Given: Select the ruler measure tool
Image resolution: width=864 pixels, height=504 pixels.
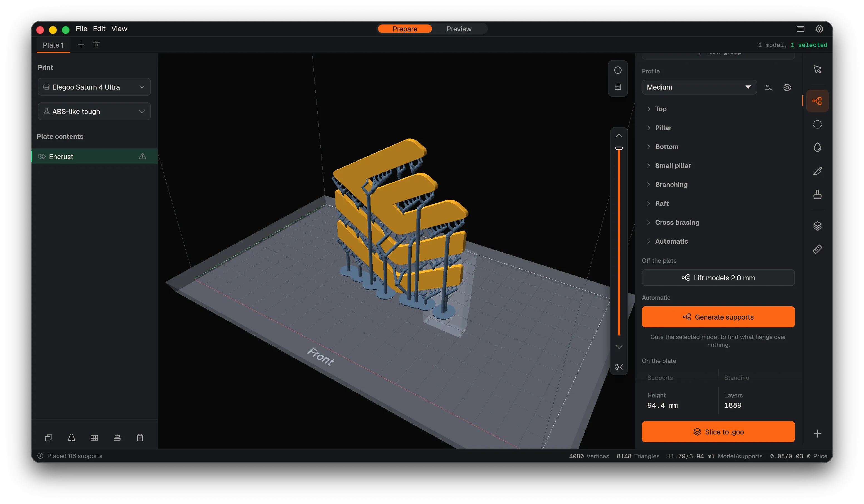Looking at the screenshot, I should click(x=817, y=249).
